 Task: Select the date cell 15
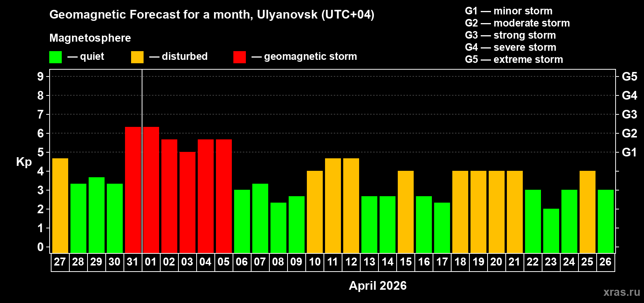(x=405, y=262)
